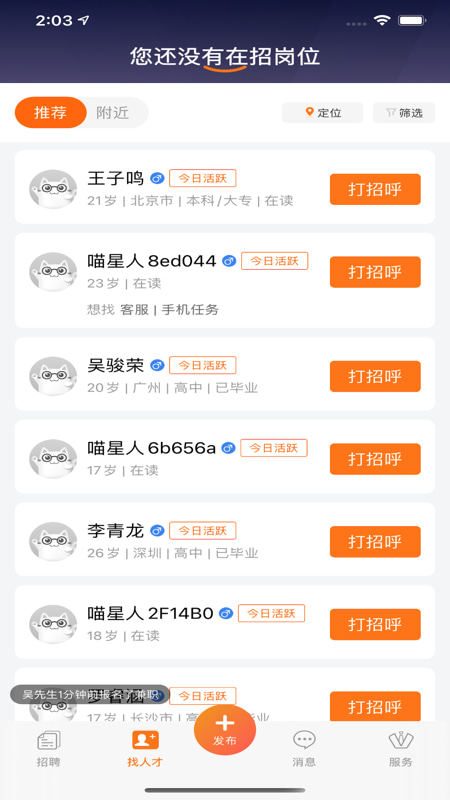Viewport: 450px width, 800px height.
Task: Tap the header 您还没有在招岗位
Action: click(225, 56)
